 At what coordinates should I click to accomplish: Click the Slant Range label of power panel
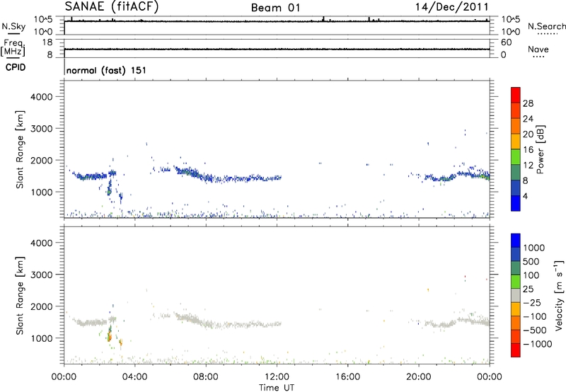pos(20,149)
